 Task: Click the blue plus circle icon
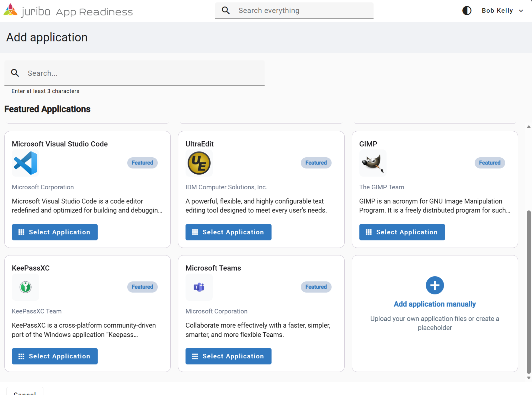[x=435, y=285]
